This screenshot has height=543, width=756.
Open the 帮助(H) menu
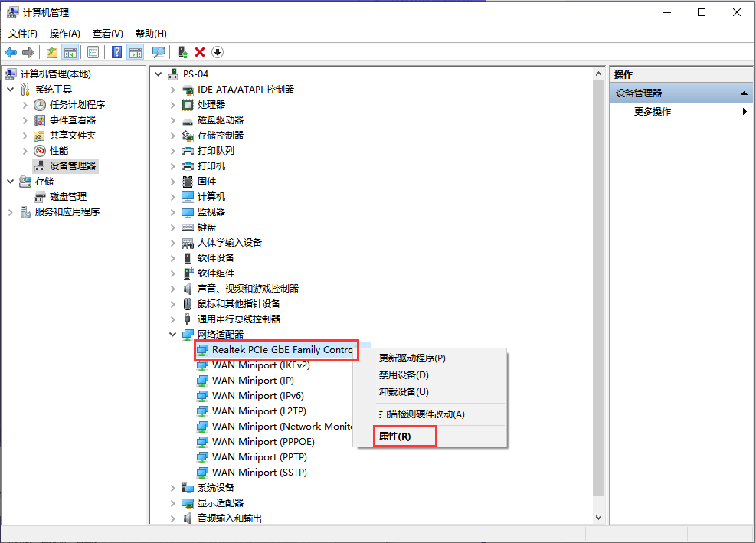coord(151,33)
